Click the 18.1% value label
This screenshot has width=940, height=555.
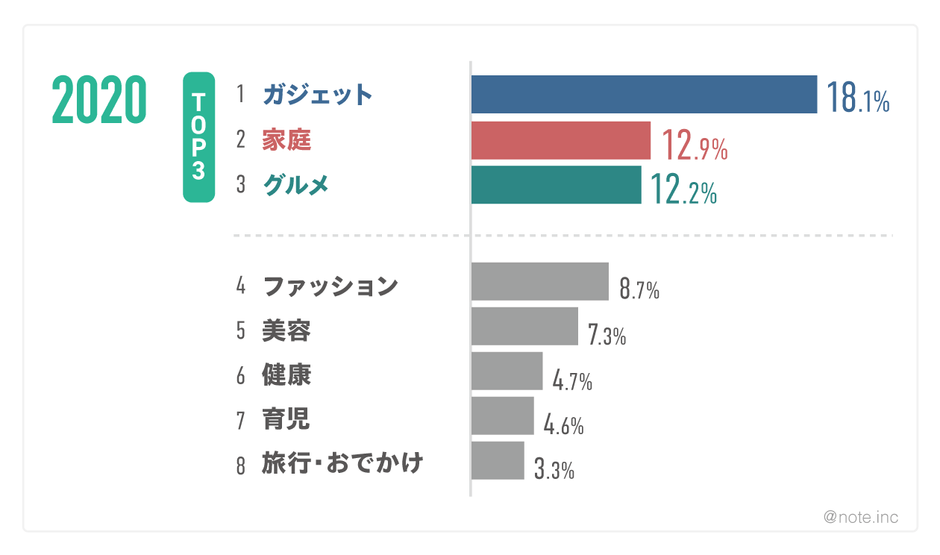tap(857, 97)
